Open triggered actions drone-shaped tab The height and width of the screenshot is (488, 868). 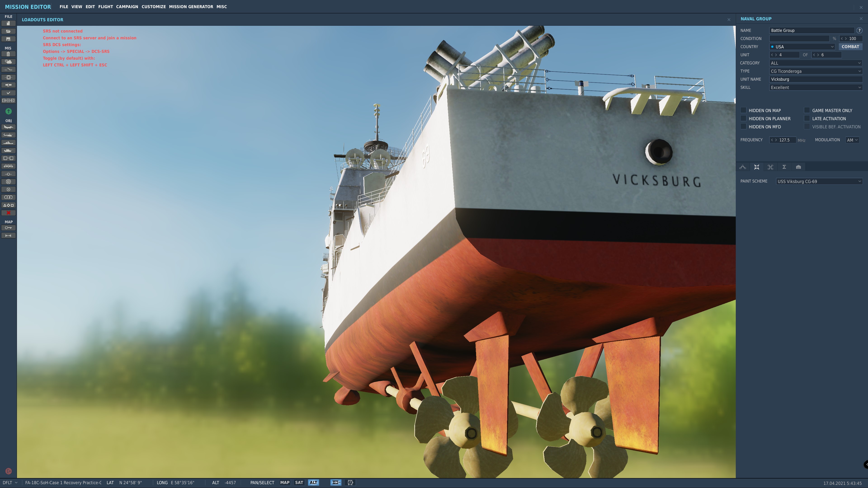[770, 167]
